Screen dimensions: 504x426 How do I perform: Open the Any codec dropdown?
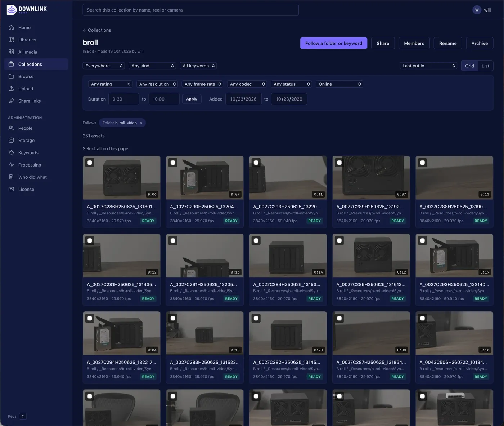tap(247, 84)
